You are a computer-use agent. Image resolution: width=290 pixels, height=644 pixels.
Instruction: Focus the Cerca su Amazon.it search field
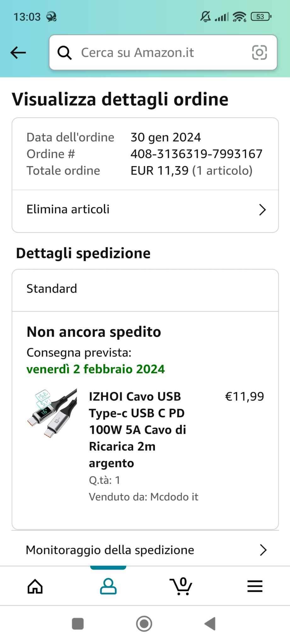tap(163, 53)
